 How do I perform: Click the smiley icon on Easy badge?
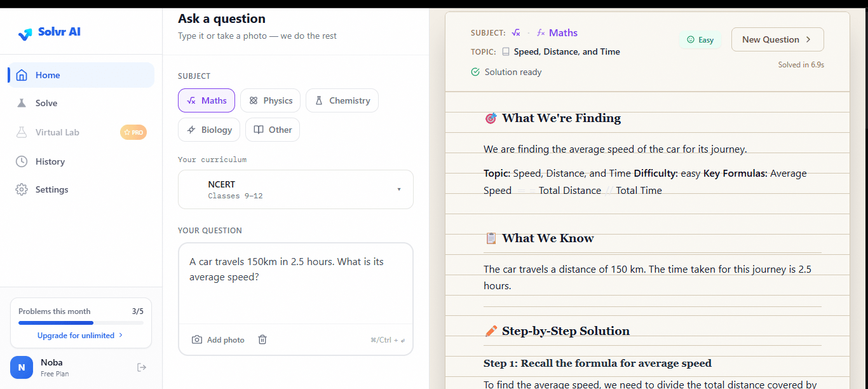click(x=691, y=39)
